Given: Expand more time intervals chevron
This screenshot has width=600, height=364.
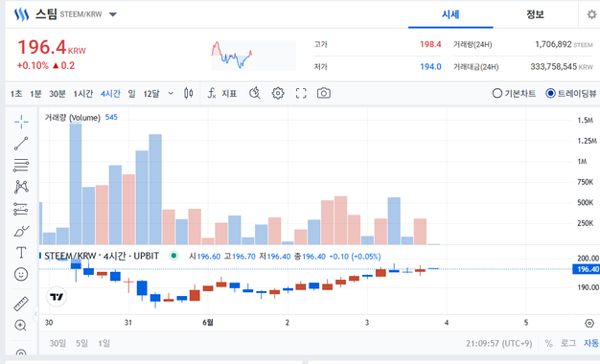Looking at the screenshot, I should coord(171,93).
